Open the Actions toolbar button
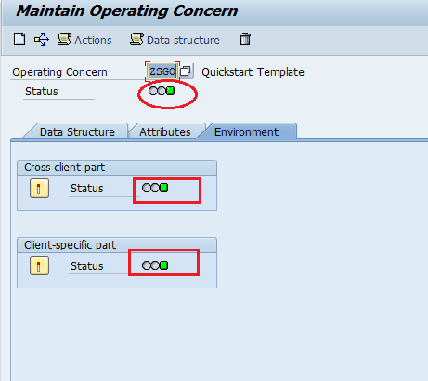Screen dimensions: 428x381 coord(84,40)
